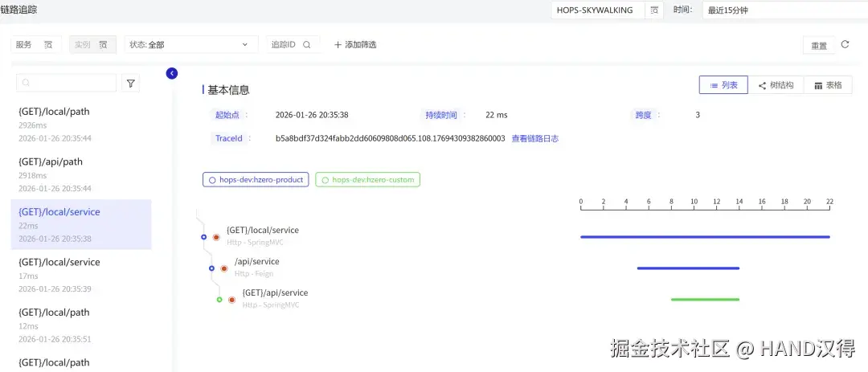Screen dimensions: 868x372
Task: Click the red dot on /api/service span
Action: (224, 268)
